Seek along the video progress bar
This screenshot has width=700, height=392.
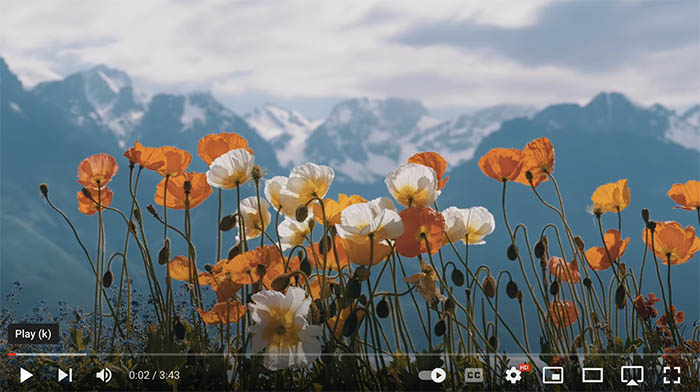coord(350,354)
